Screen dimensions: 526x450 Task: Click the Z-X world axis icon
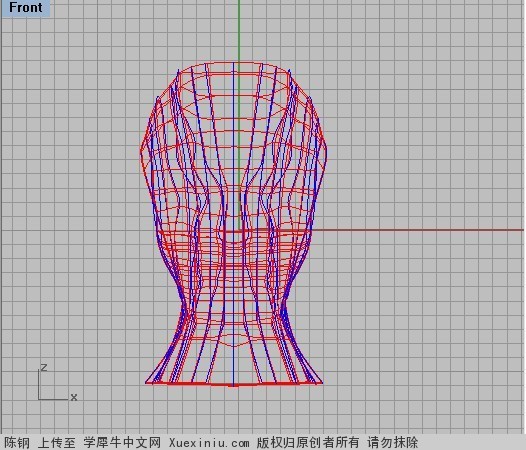[58, 383]
